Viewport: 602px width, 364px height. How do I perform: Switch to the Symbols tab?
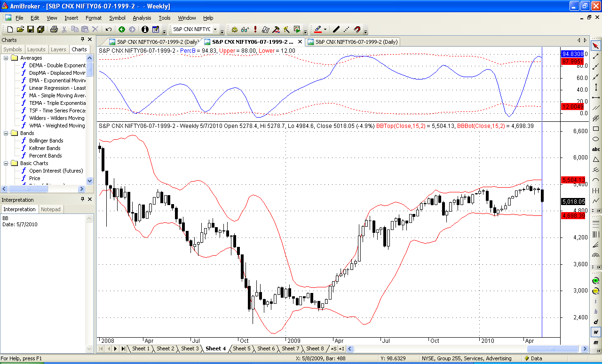[13, 49]
